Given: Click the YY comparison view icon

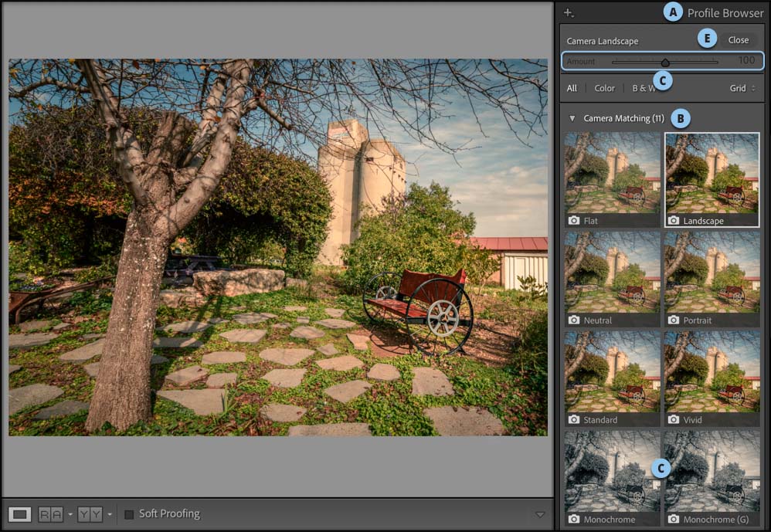Looking at the screenshot, I should coord(90,514).
